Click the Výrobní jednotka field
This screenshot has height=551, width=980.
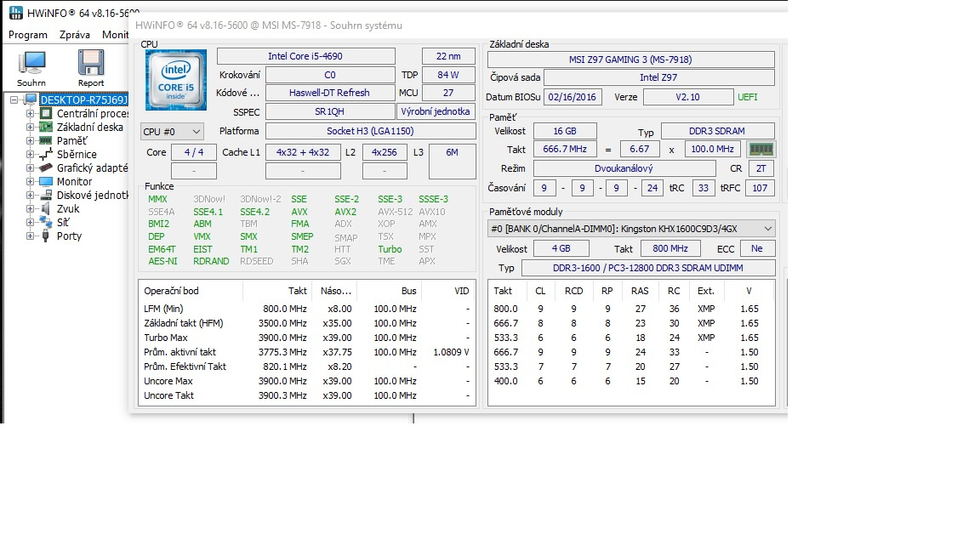tap(435, 111)
